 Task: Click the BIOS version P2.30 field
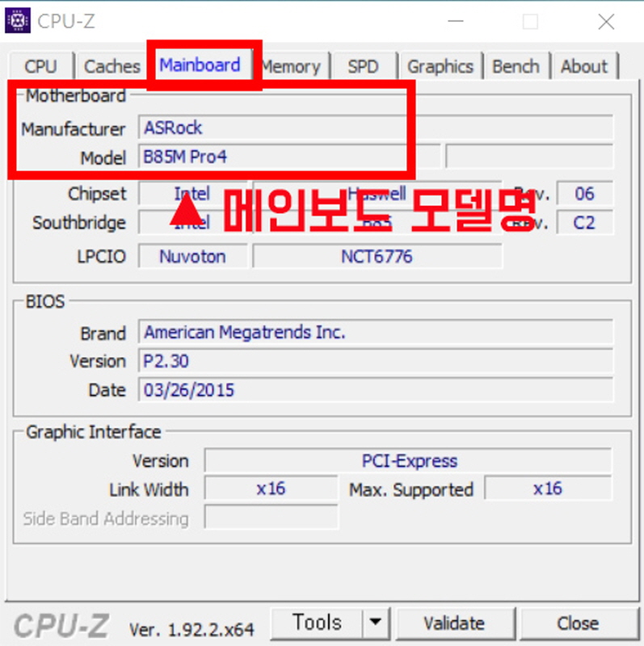[x=376, y=361]
